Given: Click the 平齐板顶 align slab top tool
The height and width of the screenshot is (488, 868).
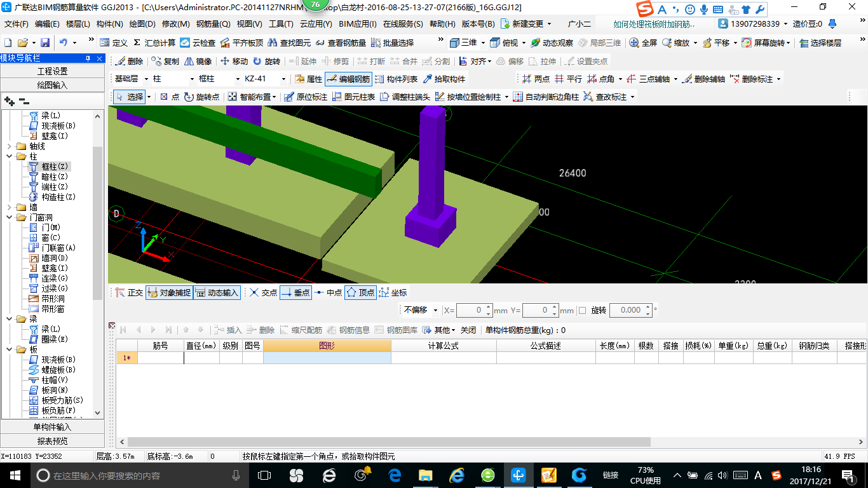Looking at the screenshot, I should coord(241,43).
